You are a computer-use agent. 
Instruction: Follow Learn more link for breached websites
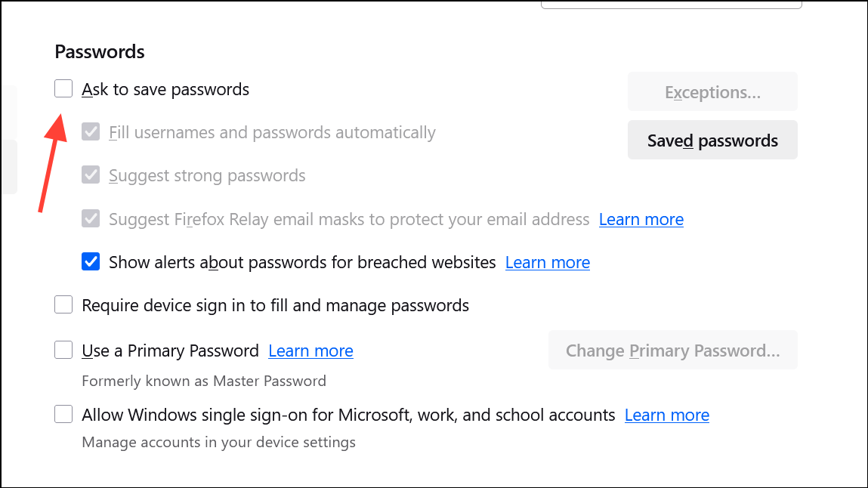(x=547, y=262)
